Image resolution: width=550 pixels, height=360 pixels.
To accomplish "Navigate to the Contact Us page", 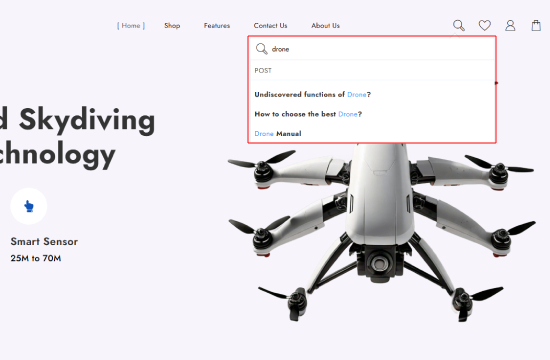I will [270, 26].
